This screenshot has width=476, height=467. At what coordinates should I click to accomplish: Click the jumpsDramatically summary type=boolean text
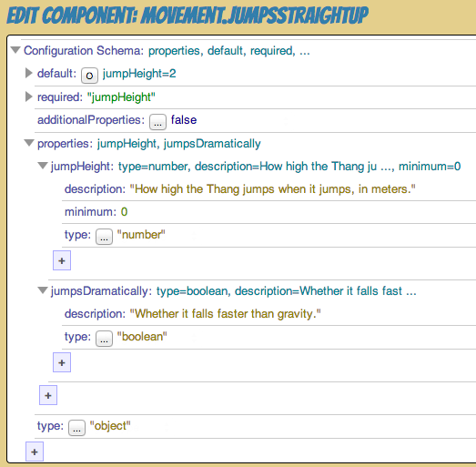point(287,291)
